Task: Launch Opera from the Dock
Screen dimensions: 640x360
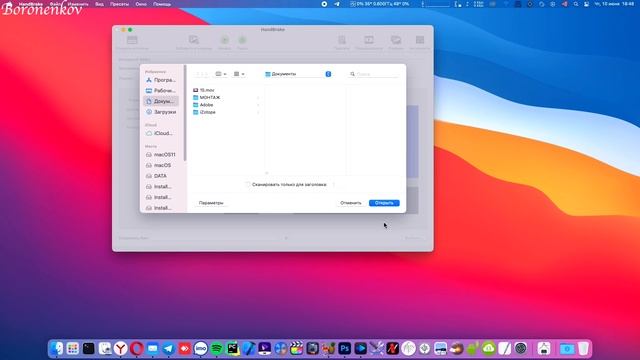Action: tap(137, 349)
